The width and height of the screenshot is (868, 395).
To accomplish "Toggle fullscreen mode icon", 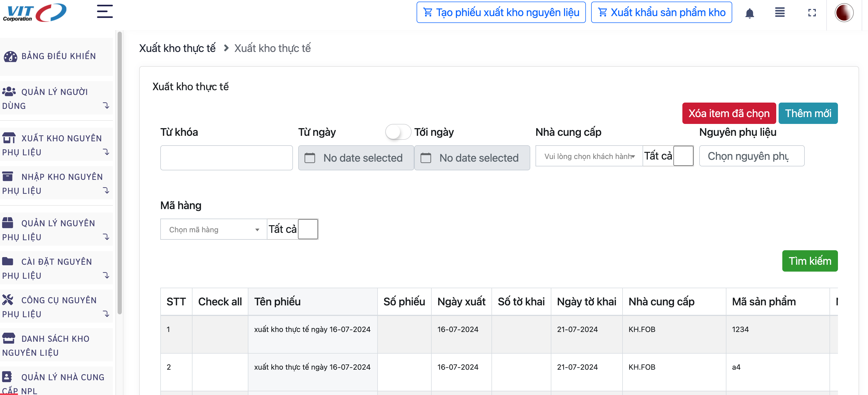I will (x=812, y=13).
